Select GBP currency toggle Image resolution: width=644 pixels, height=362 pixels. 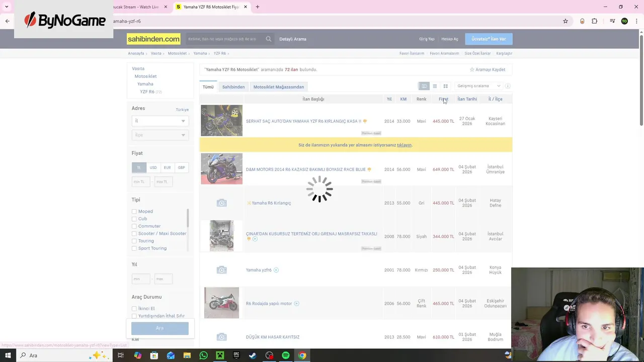181,167
